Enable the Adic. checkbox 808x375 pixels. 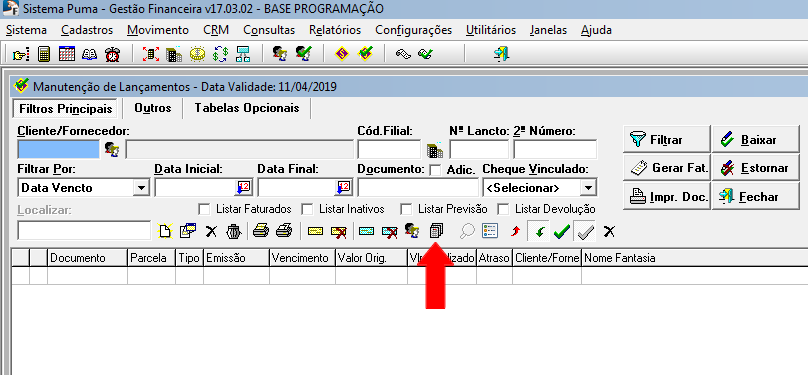point(435,169)
